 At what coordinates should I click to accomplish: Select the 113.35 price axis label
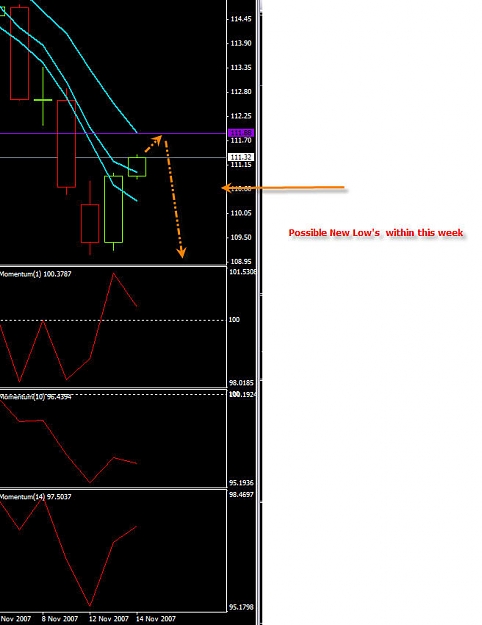click(241, 67)
